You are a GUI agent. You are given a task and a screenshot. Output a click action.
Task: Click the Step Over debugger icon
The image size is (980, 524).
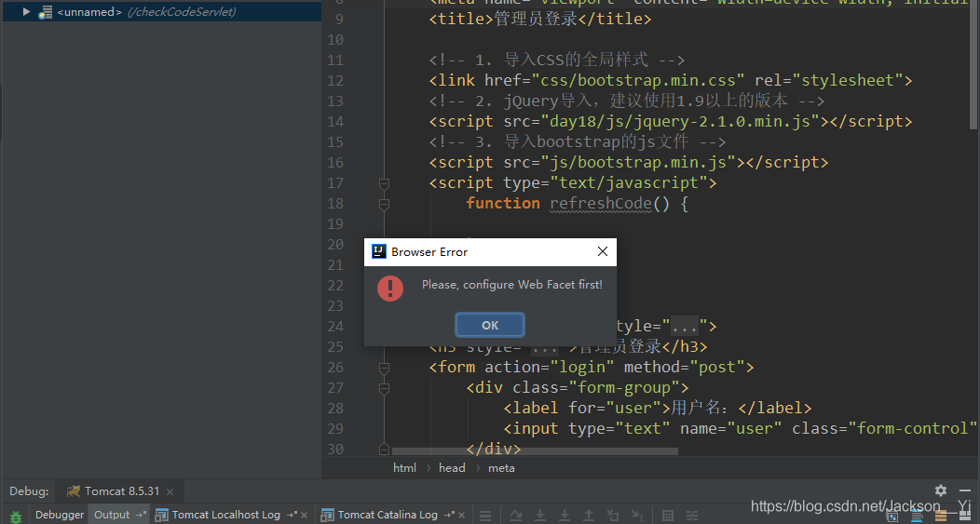click(516, 516)
